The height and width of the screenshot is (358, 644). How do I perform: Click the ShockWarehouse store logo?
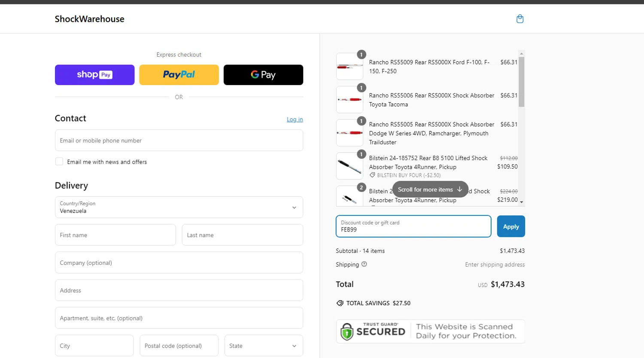(89, 19)
